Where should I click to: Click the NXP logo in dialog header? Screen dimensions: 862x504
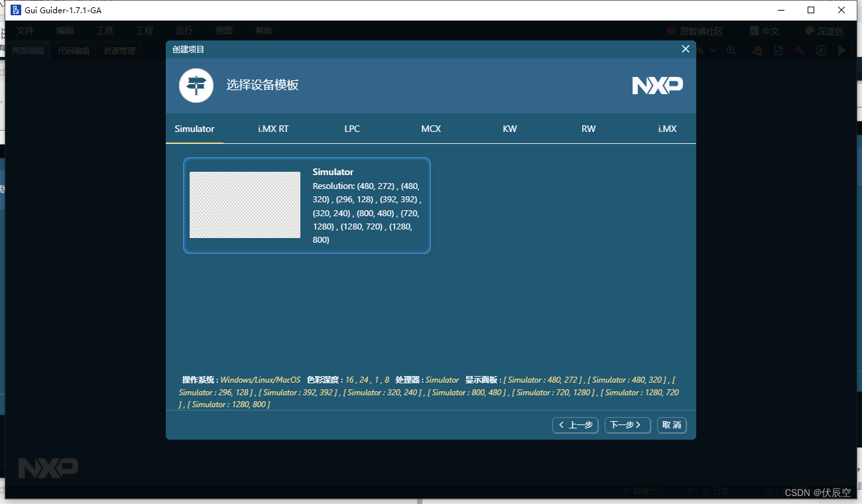coord(657,86)
